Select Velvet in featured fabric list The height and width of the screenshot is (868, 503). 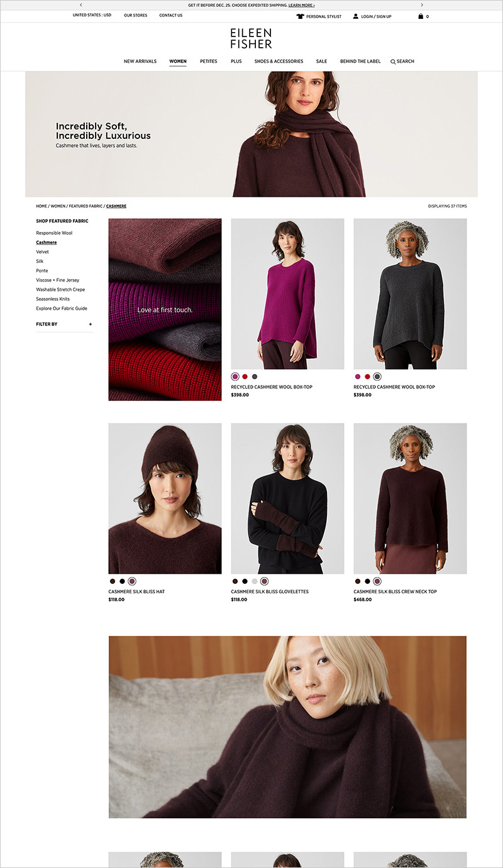(x=42, y=252)
